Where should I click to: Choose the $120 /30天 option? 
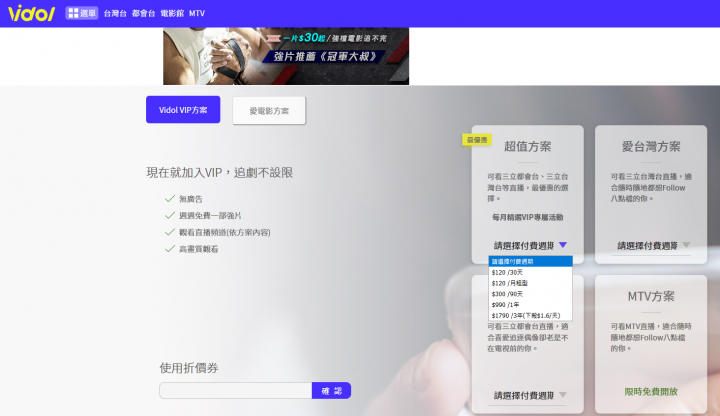[530, 272]
